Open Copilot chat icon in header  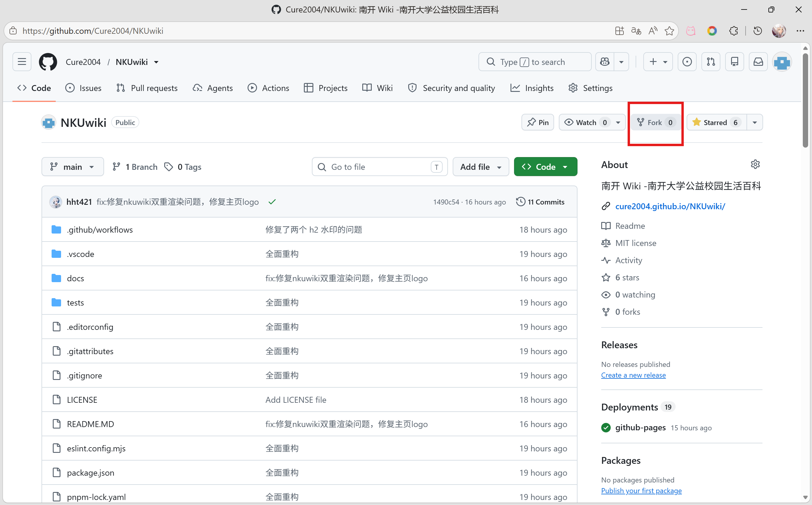tap(604, 62)
